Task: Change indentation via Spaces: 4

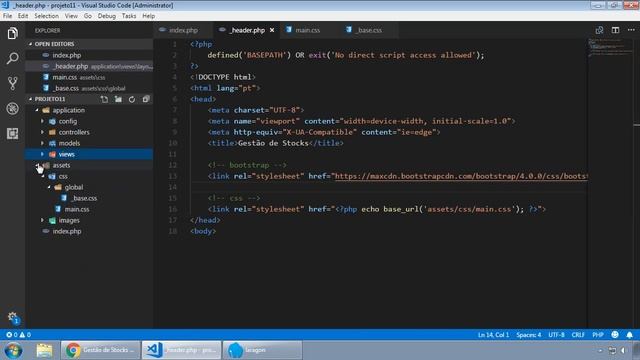Action: 529,335
